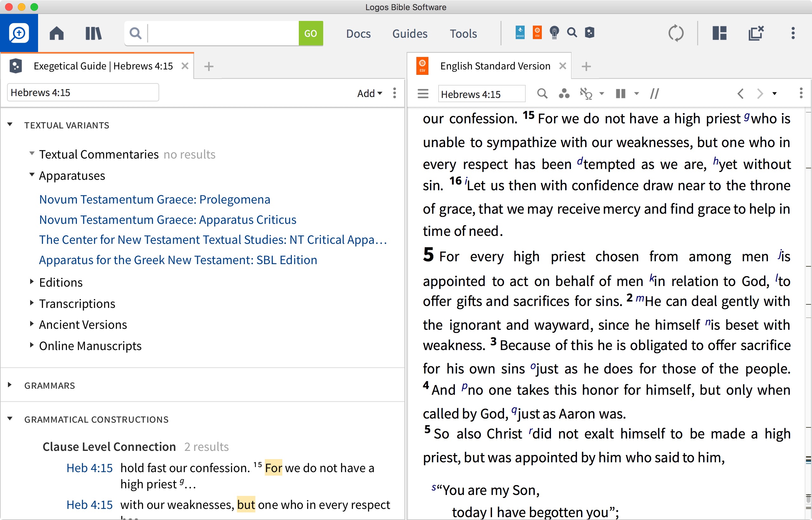
Task: Expand the Ancient Versions subsection
Action: [32, 324]
